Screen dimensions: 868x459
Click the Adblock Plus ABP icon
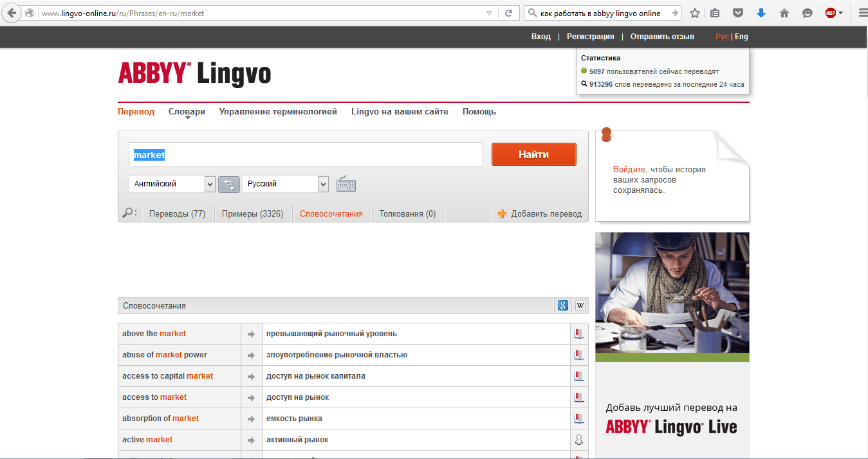[x=831, y=13]
